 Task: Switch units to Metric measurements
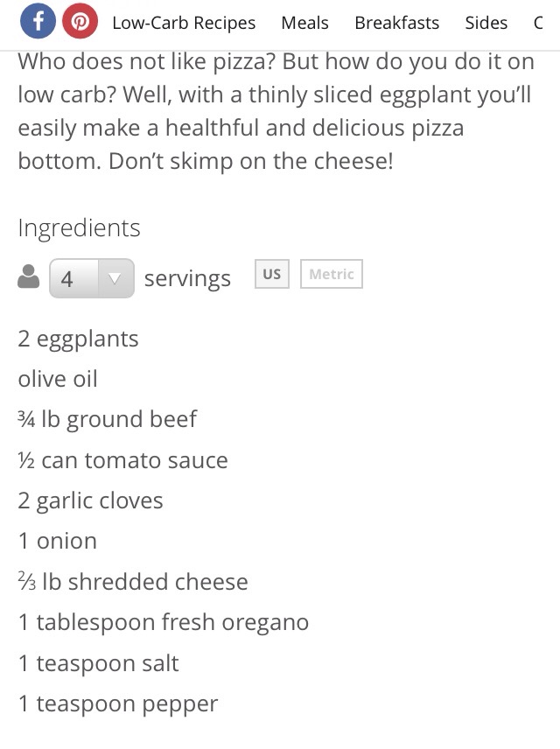pos(331,274)
